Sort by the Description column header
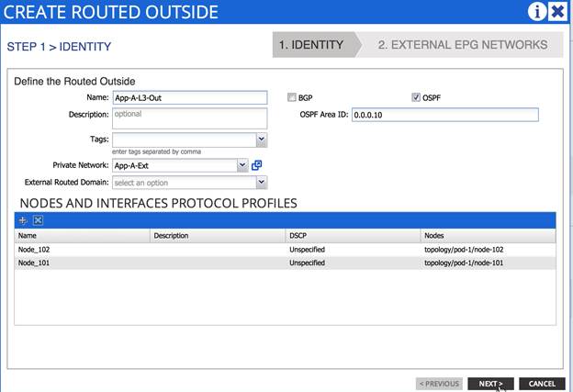This screenshot has width=573, height=392. click(x=218, y=236)
